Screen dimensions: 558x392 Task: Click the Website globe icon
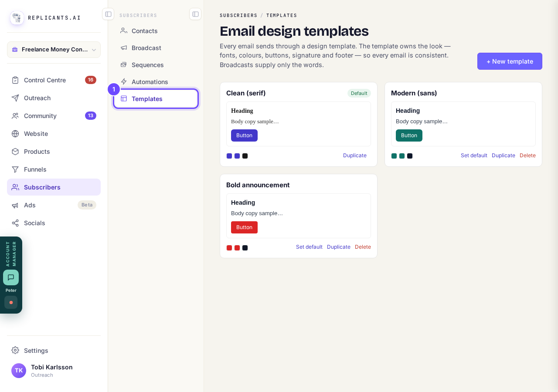pos(15,134)
